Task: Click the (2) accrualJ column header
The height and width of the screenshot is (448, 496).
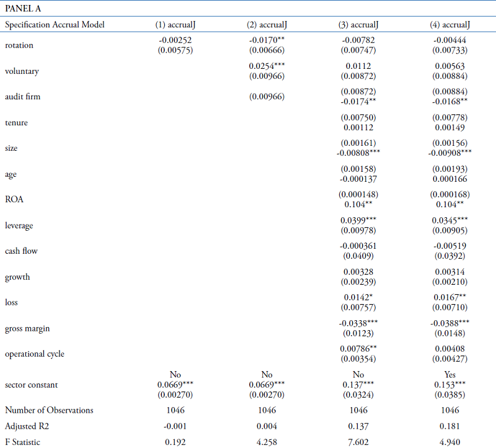Action: tap(267, 25)
